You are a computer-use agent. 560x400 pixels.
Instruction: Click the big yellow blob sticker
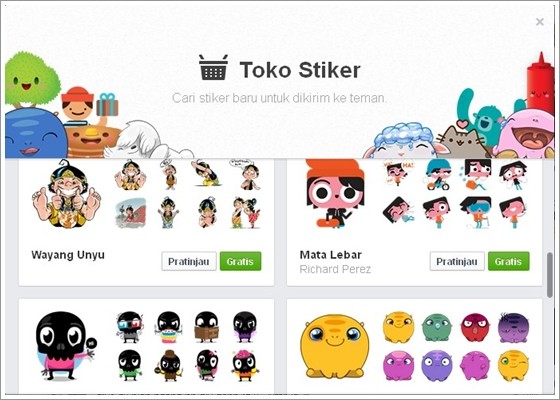pyautogui.click(x=334, y=346)
